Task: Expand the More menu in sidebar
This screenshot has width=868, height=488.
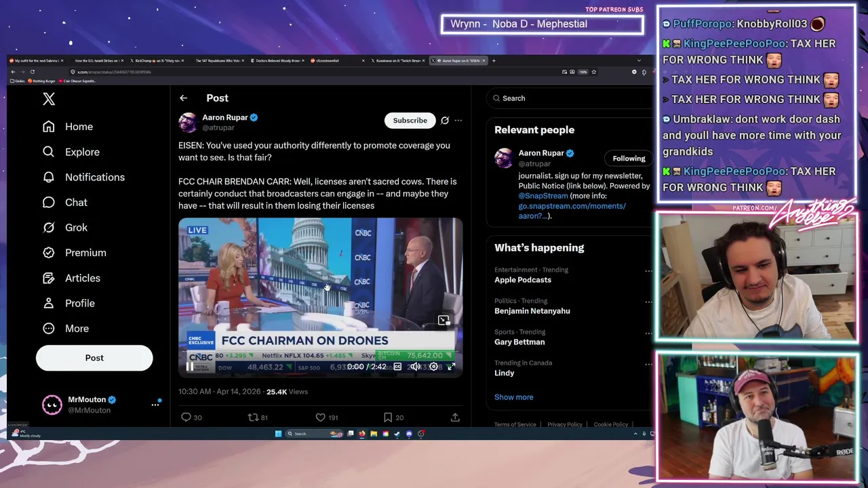Action: (66, 328)
